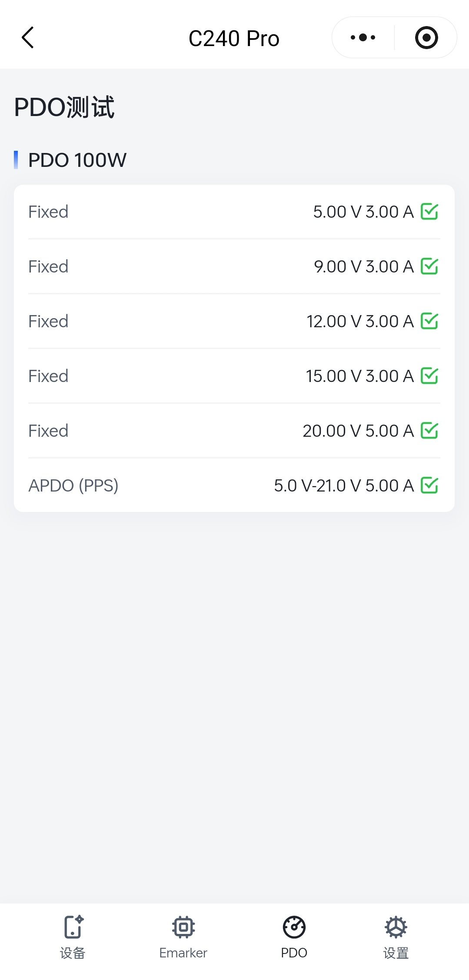The image size is (469, 980).
Task: Select the APDO (PPS) row label
Action: pos(73,485)
